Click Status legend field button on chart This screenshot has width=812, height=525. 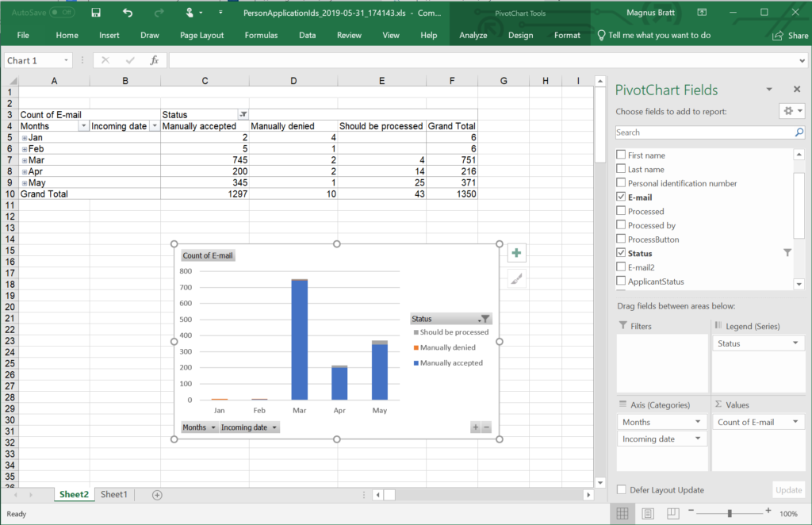tap(451, 319)
